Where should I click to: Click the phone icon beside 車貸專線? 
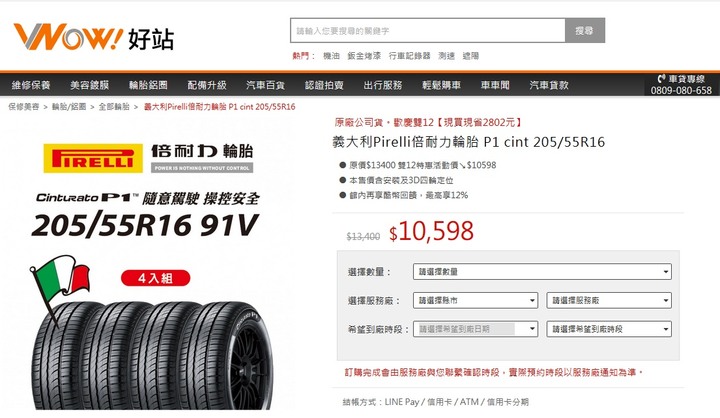[661, 79]
